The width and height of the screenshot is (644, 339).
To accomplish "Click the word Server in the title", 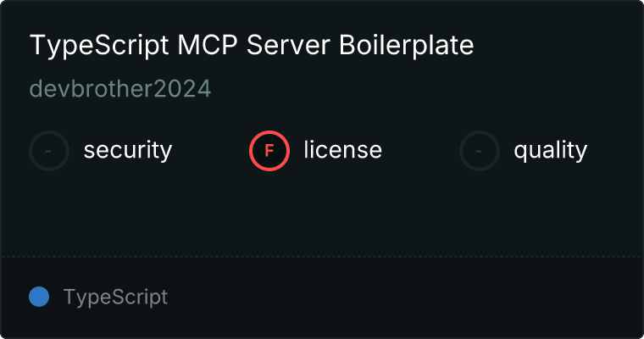I will click(288, 45).
